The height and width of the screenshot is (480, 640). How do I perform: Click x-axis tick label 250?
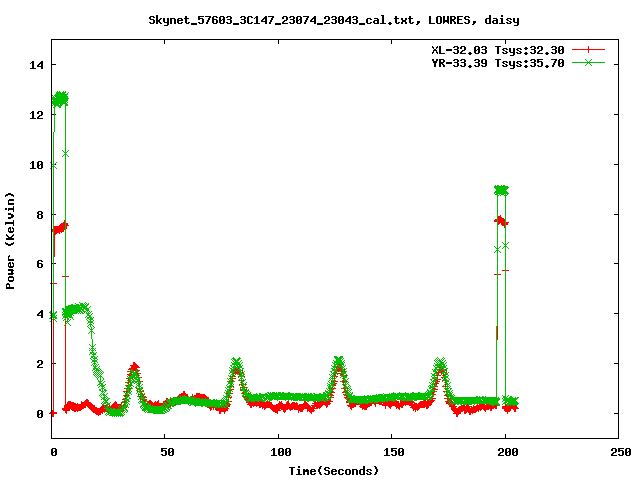(x=621, y=452)
